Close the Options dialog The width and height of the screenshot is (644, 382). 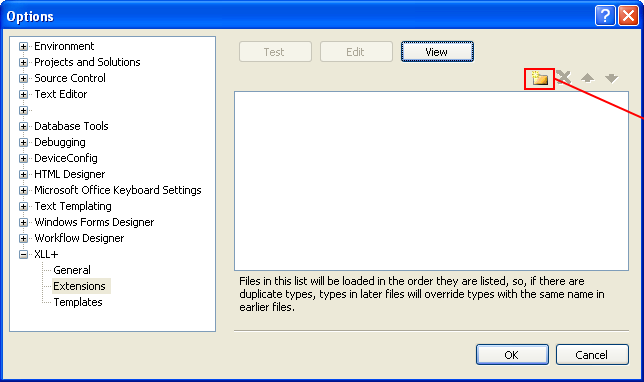tap(628, 16)
